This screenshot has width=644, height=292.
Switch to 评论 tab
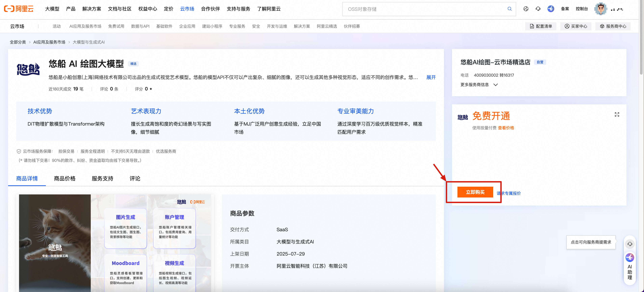(x=135, y=178)
